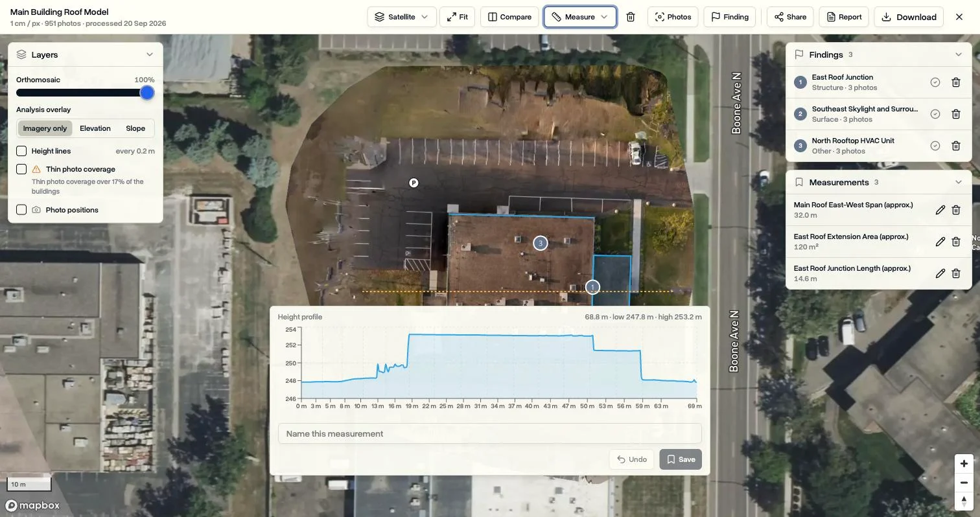Reset the map bearing with the compass

tap(964, 501)
